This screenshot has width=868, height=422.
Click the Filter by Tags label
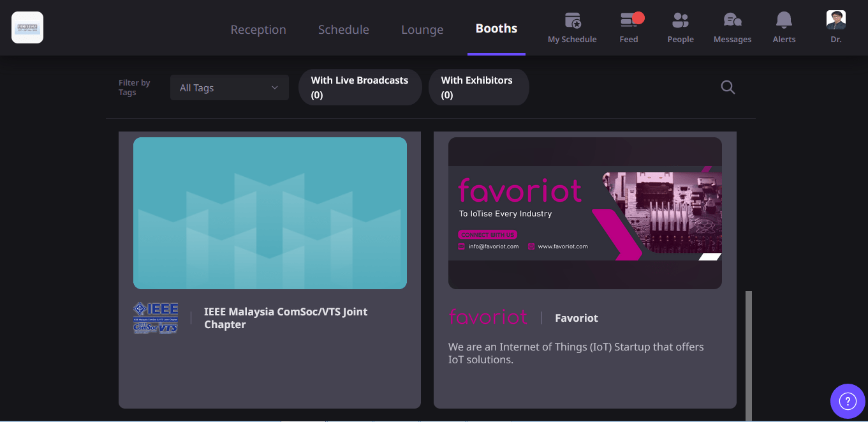[134, 87]
